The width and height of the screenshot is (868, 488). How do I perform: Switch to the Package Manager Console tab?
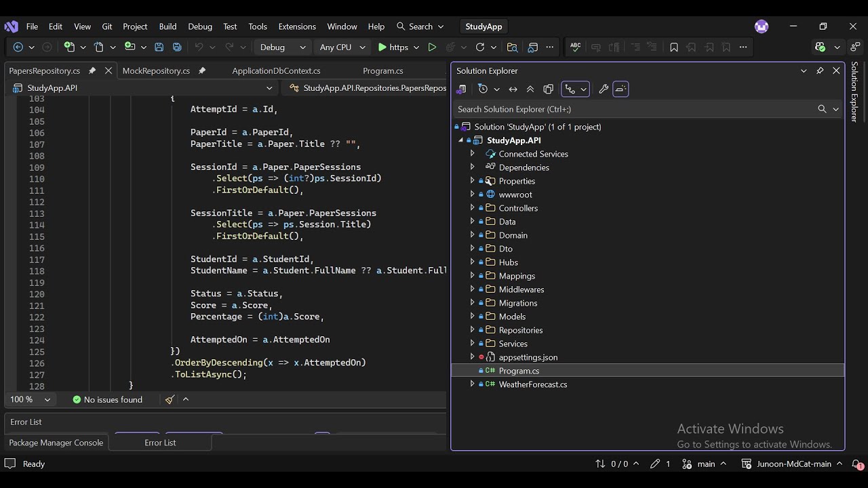point(56,443)
